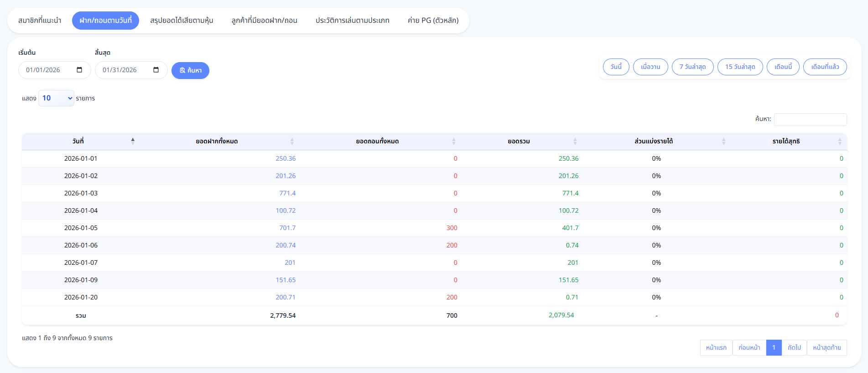
Task: Sort by ยอดฝากทั้งหมด column arrows
Action: [292, 142]
